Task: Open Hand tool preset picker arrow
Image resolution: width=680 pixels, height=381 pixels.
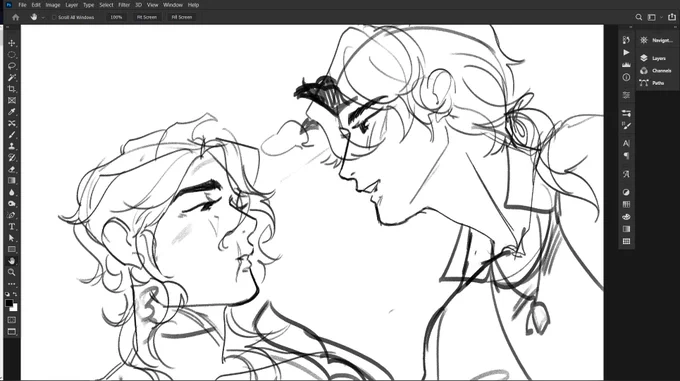Action: point(43,18)
